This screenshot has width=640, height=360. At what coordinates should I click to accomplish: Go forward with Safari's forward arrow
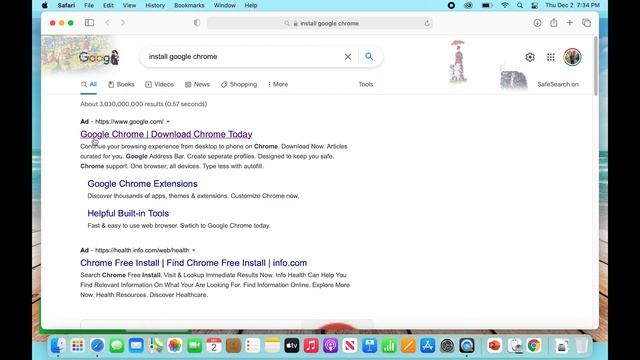tap(123, 23)
